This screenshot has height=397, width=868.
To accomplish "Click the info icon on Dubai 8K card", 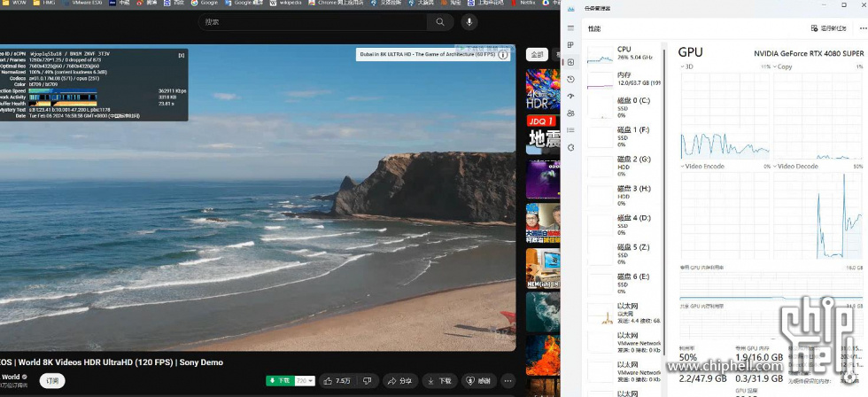I will coord(503,55).
